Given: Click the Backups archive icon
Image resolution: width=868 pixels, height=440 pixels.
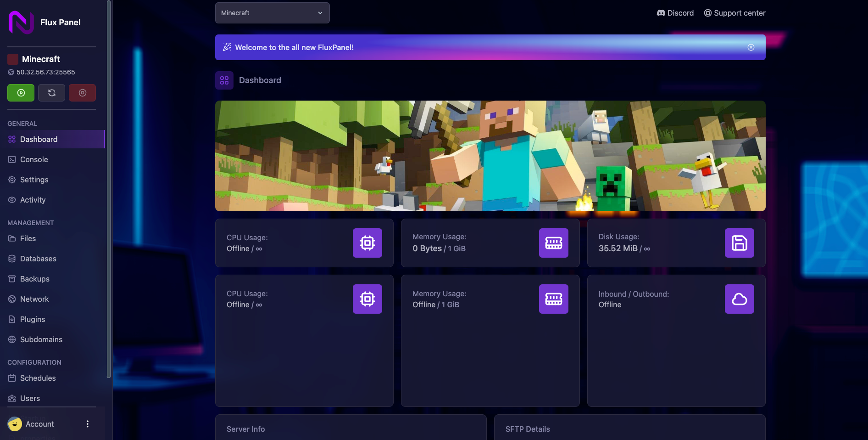Looking at the screenshot, I should point(12,279).
